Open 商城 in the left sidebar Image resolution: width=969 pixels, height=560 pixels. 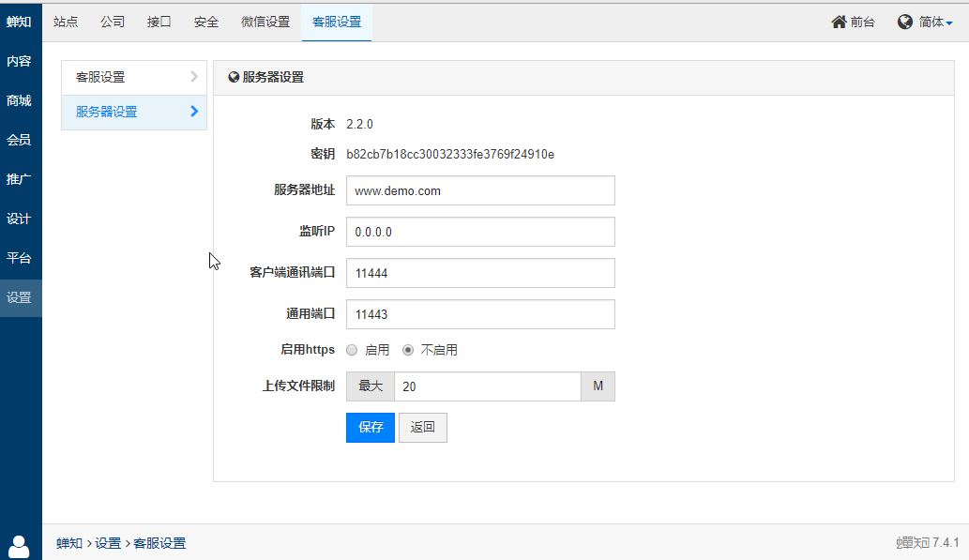click(19, 100)
